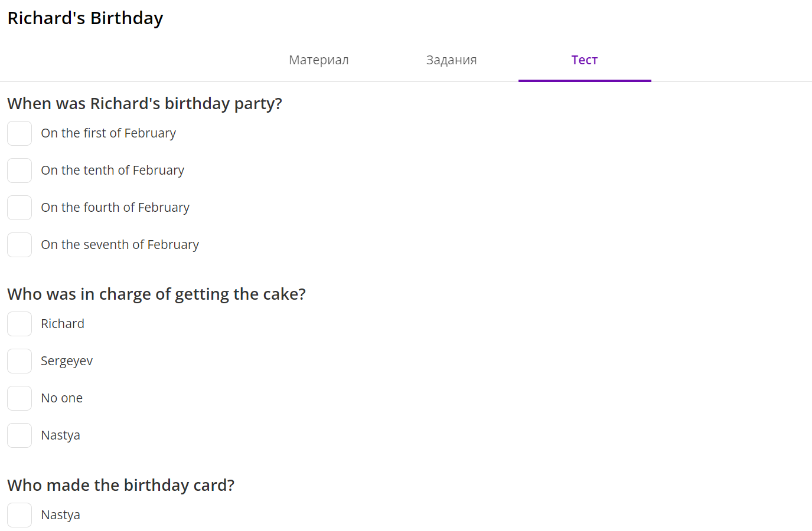Tick 'On the seventh of February' checkbox
Viewport: 812px width, 531px height.
19,245
